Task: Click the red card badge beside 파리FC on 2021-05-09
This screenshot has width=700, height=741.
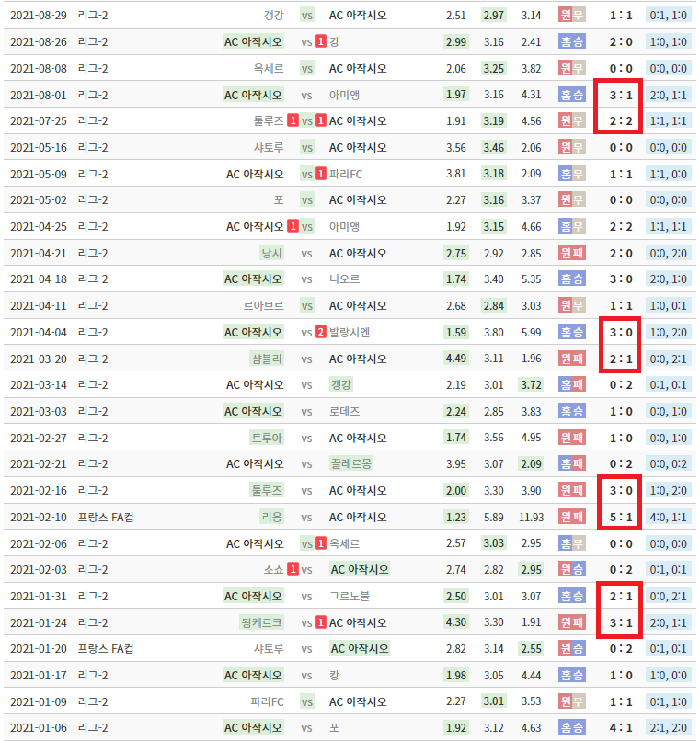Action: pyautogui.click(x=320, y=174)
